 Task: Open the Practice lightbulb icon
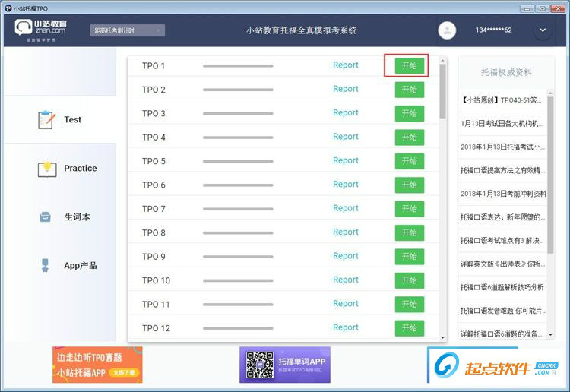point(47,168)
